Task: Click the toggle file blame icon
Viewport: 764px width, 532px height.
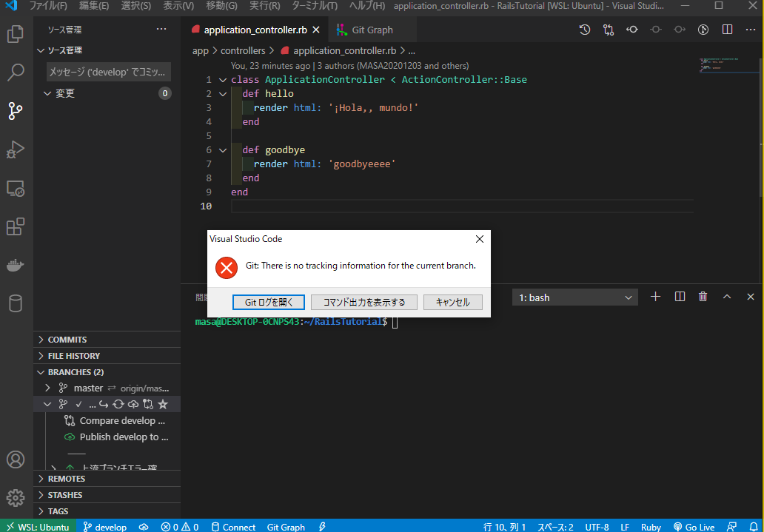Action: click(703, 30)
